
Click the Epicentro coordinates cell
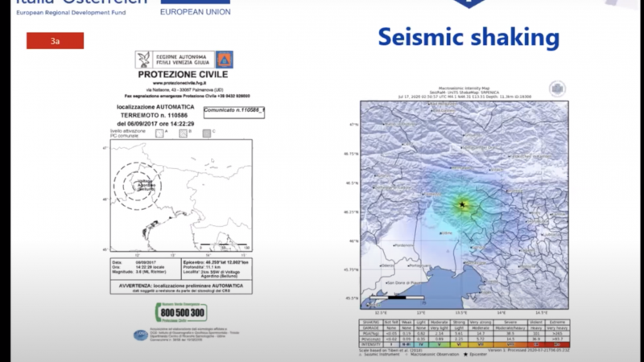[x=217, y=269]
